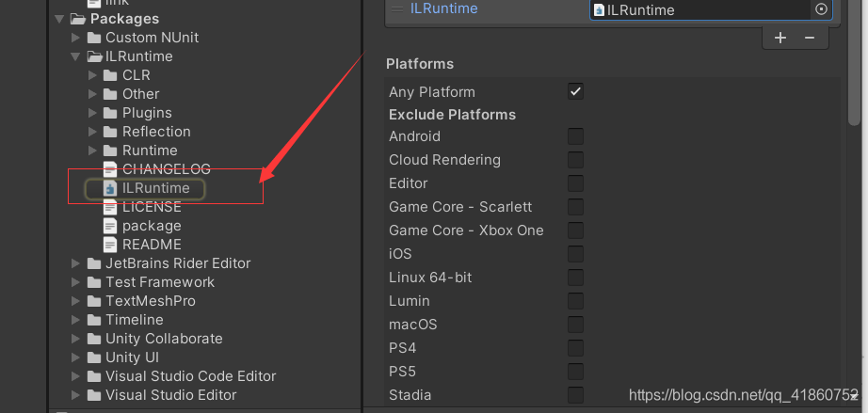Click the Other folder icon
This screenshot has height=413, width=868.
tap(111, 94)
